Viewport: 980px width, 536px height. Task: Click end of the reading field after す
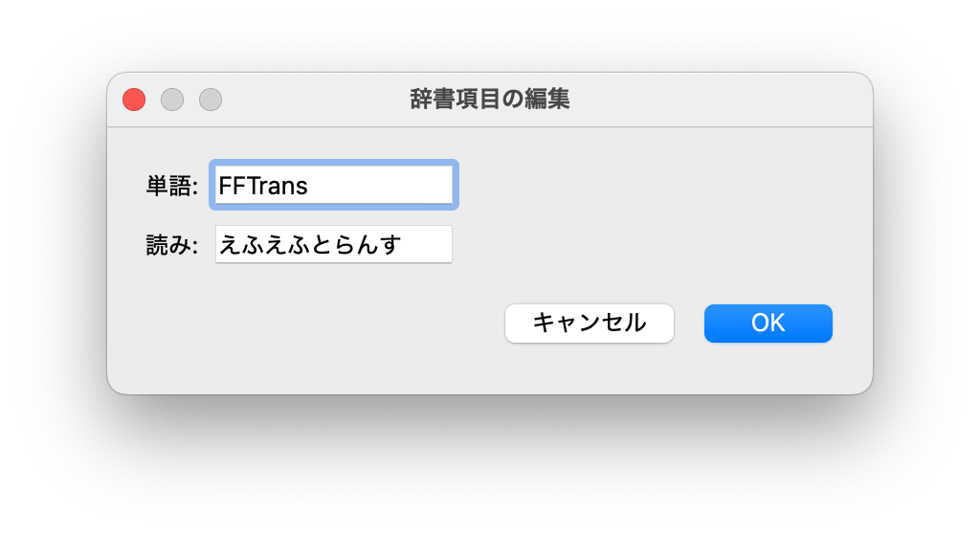tap(426, 245)
